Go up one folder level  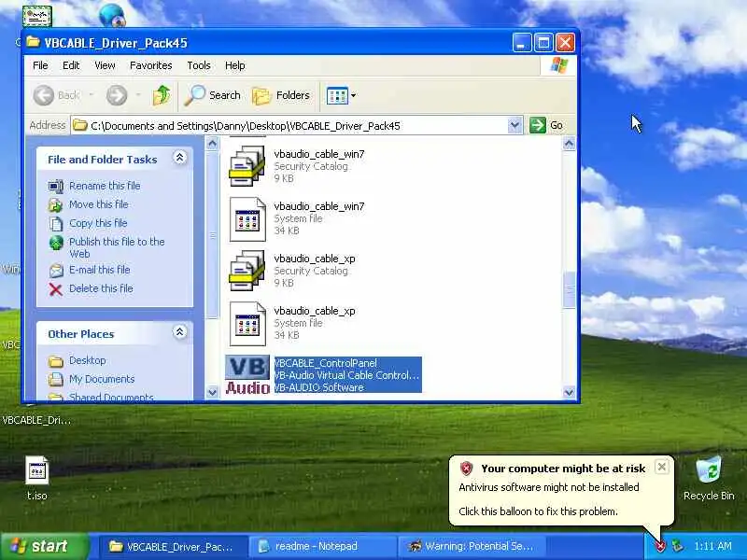[162, 95]
